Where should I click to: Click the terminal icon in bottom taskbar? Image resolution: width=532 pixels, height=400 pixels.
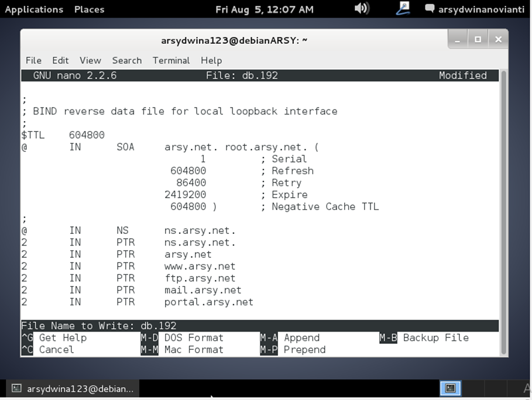click(x=16, y=388)
